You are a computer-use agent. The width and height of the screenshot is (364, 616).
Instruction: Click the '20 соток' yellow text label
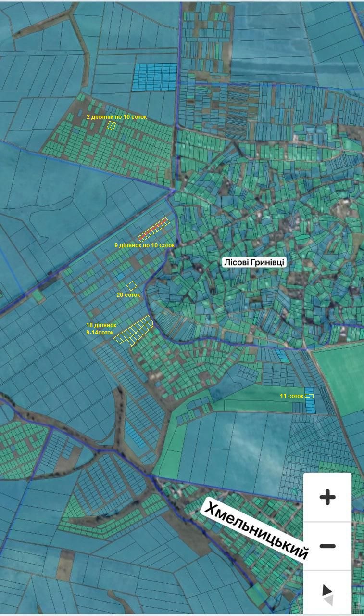pos(128,295)
